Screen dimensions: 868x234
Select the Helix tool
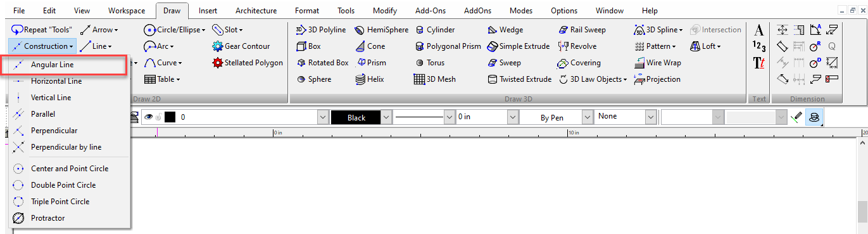369,79
